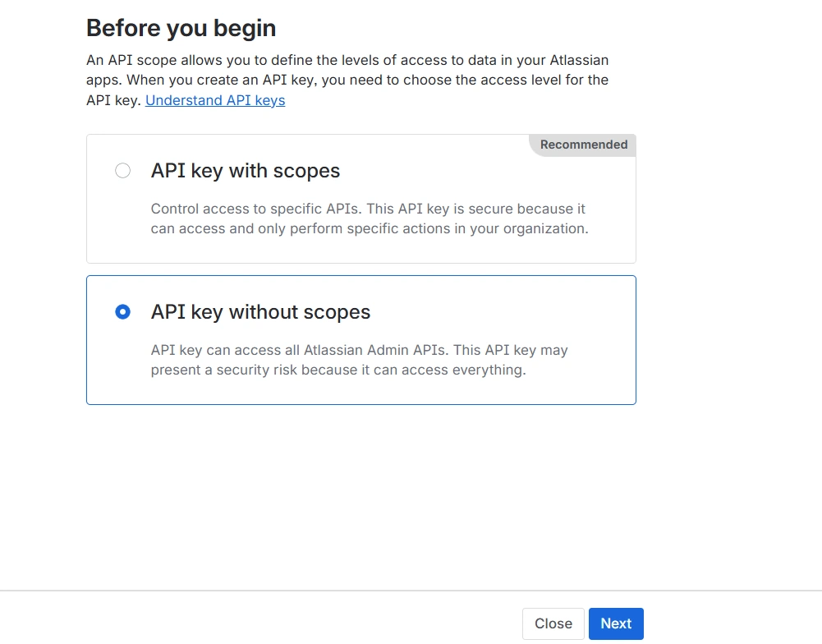Click the Recommended badge
Image resolution: width=822 pixels, height=644 pixels.
pos(582,145)
